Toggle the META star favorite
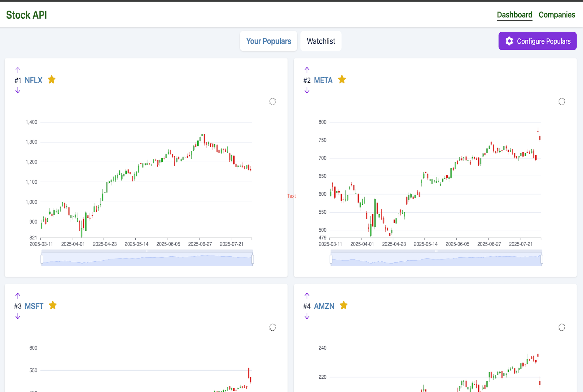This screenshot has width=583, height=392. 342,80
